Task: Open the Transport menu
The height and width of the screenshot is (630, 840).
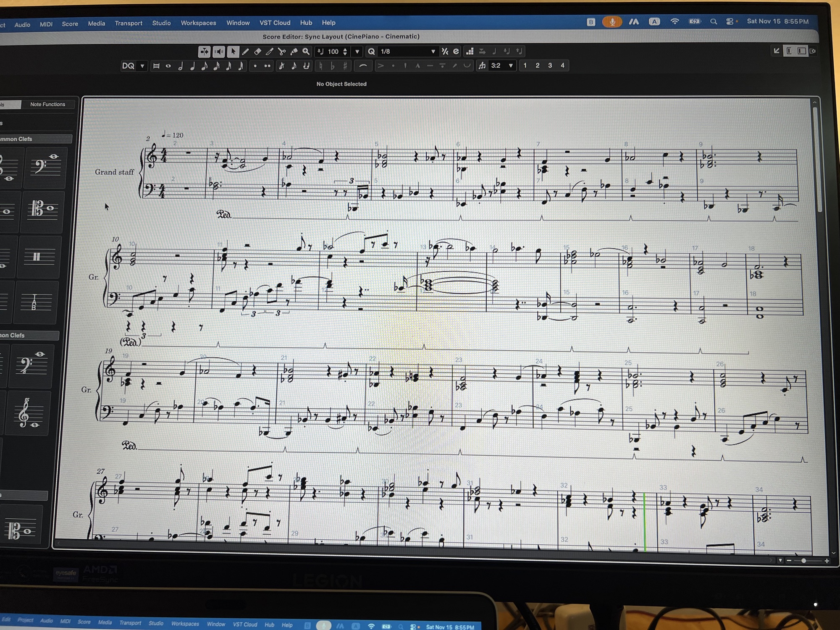Action: click(129, 24)
